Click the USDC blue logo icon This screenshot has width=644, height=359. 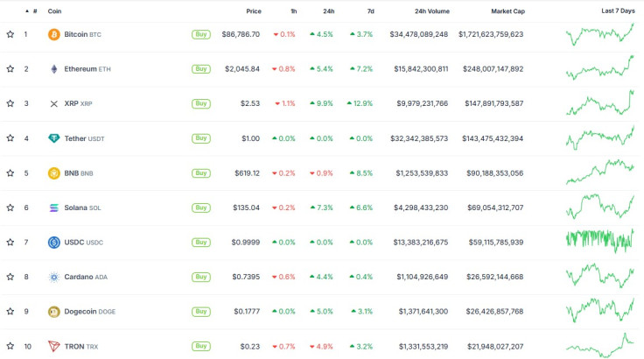click(53, 243)
